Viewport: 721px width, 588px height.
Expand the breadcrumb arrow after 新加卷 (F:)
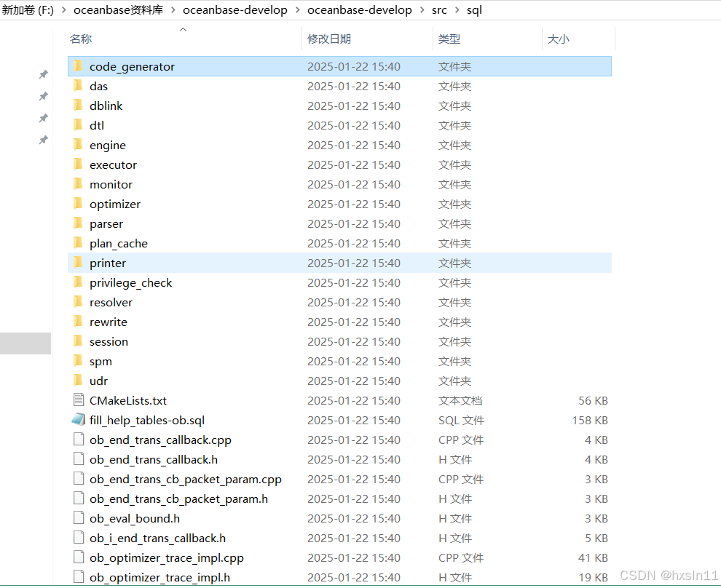point(64,9)
